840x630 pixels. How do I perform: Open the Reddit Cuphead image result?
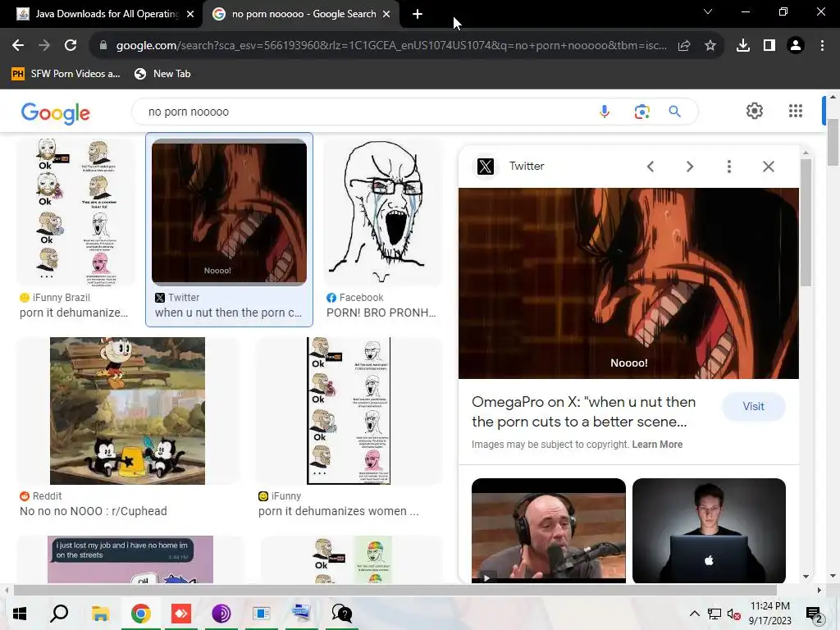127,411
